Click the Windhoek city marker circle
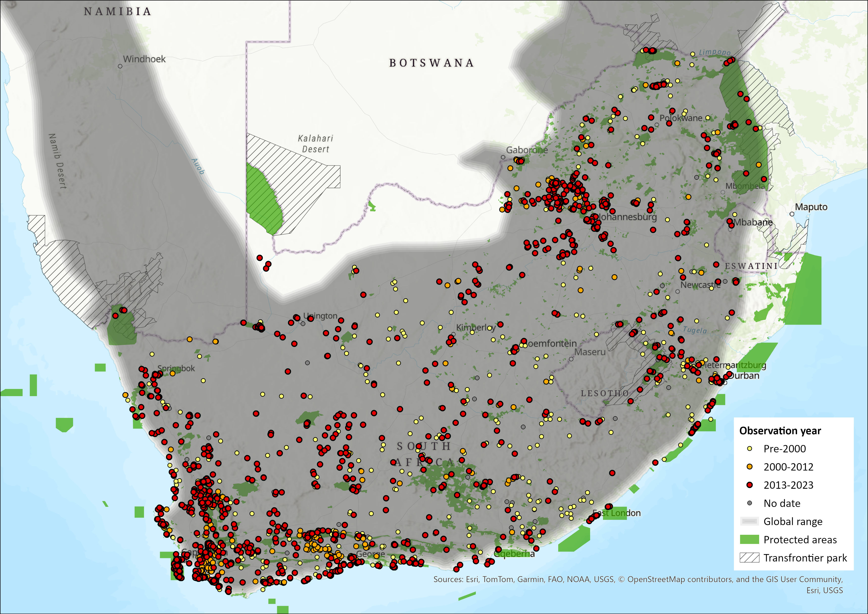 [x=120, y=66]
